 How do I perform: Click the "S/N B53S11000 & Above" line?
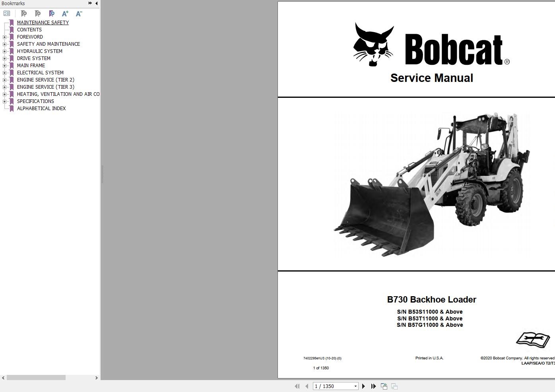click(x=430, y=312)
